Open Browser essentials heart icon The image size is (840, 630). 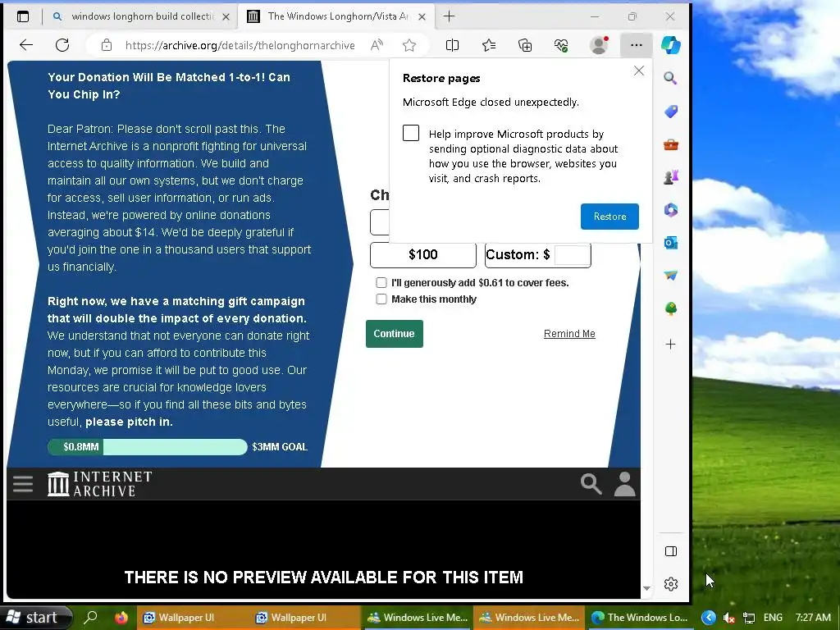pyautogui.click(x=561, y=46)
